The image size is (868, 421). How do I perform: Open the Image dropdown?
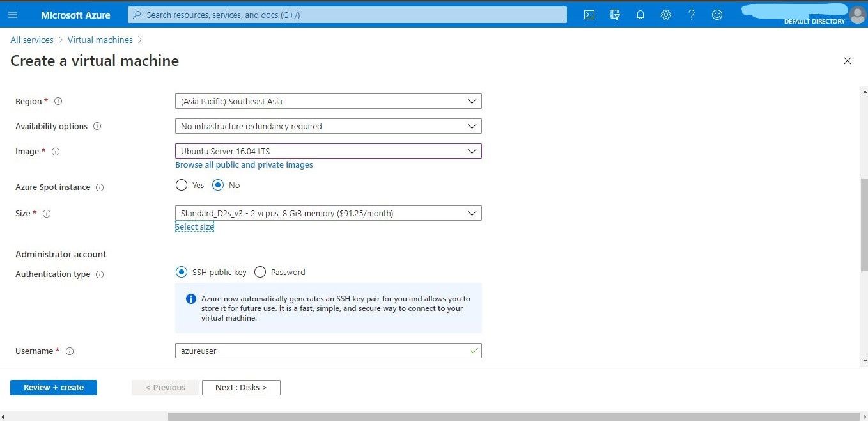(328, 151)
